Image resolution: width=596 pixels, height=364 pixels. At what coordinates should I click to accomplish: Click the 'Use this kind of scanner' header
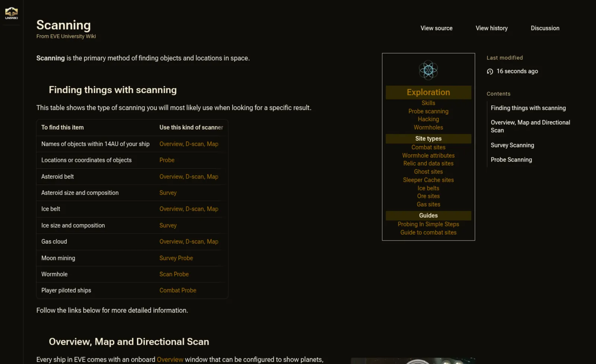191,127
